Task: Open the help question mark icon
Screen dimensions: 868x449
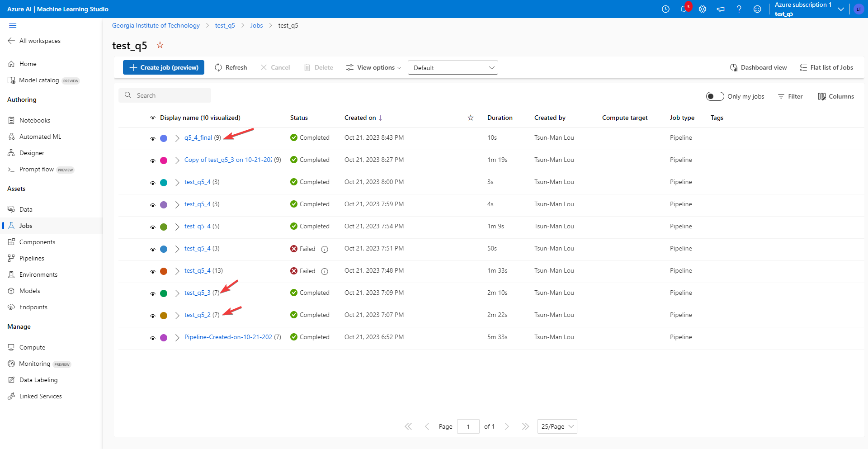Action: pos(739,9)
